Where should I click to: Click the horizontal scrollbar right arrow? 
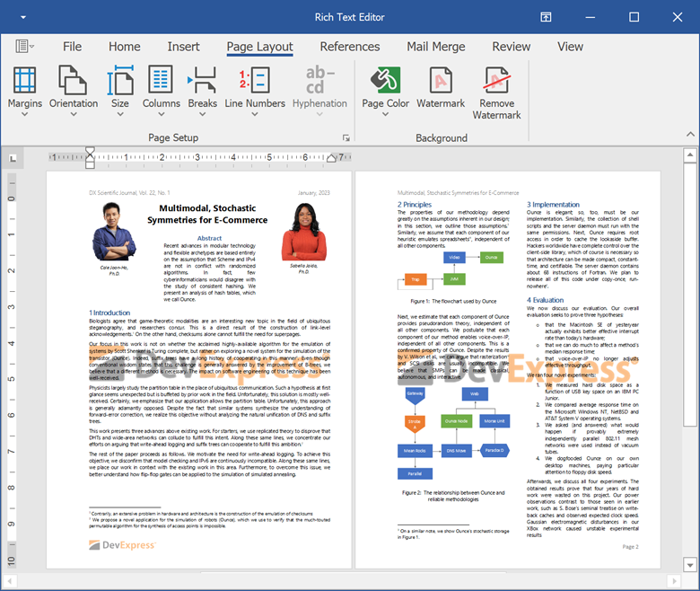674,581
